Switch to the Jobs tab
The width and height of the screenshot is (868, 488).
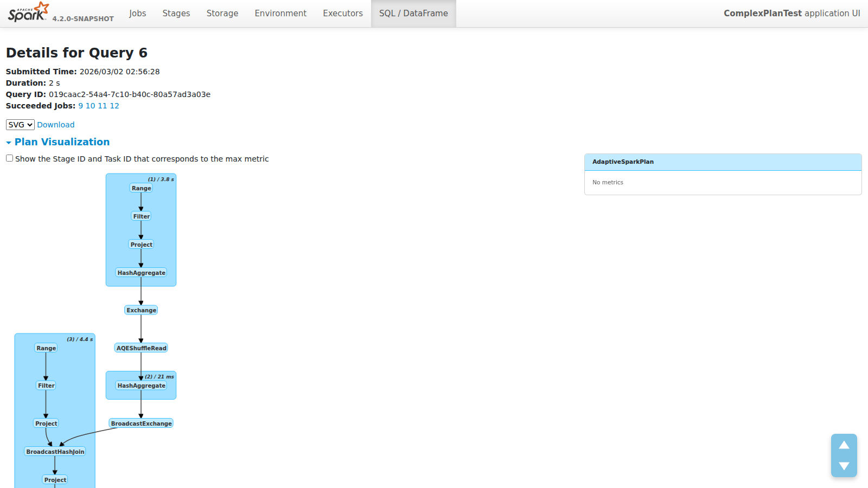coord(137,13)
